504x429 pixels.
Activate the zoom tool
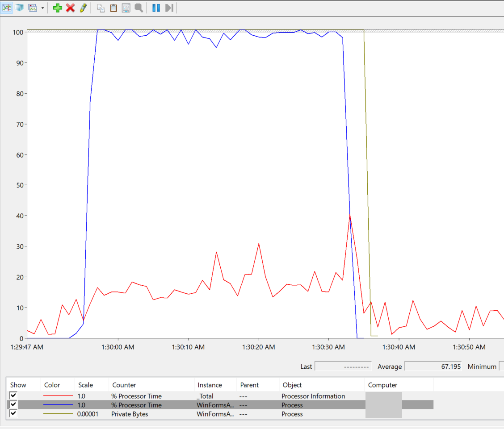[x=139, y=8]
